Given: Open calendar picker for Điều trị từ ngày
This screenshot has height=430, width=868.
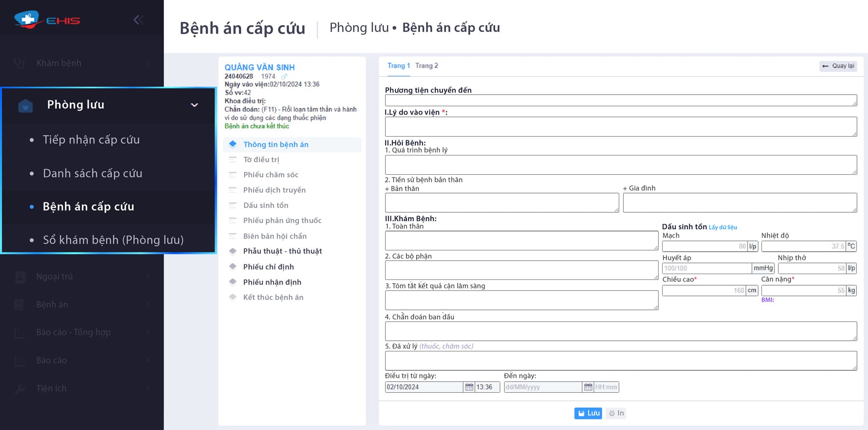Looking at the screenshot, I should coord(469,387).
